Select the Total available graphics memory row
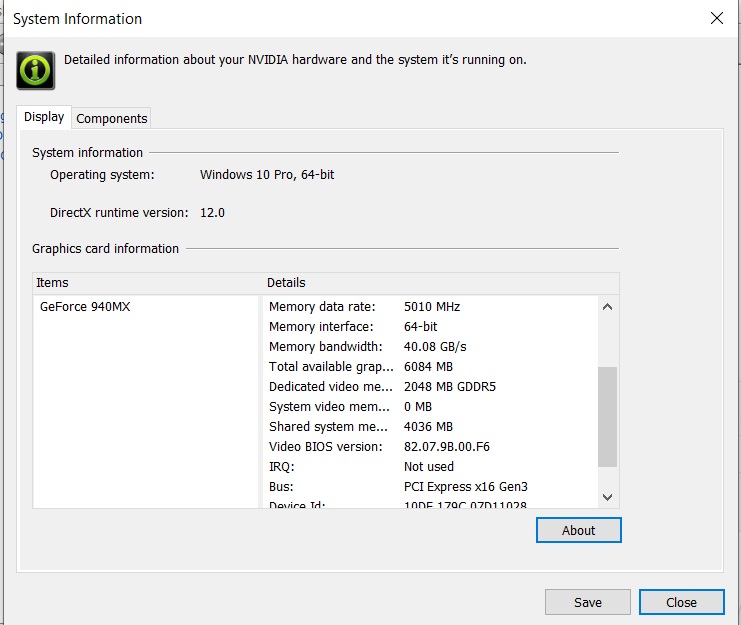The height and width of the screenshot is (625, 741). coord(430,367)
